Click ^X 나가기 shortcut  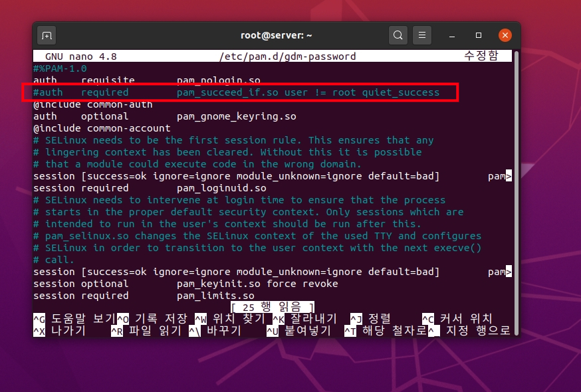point(60,330)
